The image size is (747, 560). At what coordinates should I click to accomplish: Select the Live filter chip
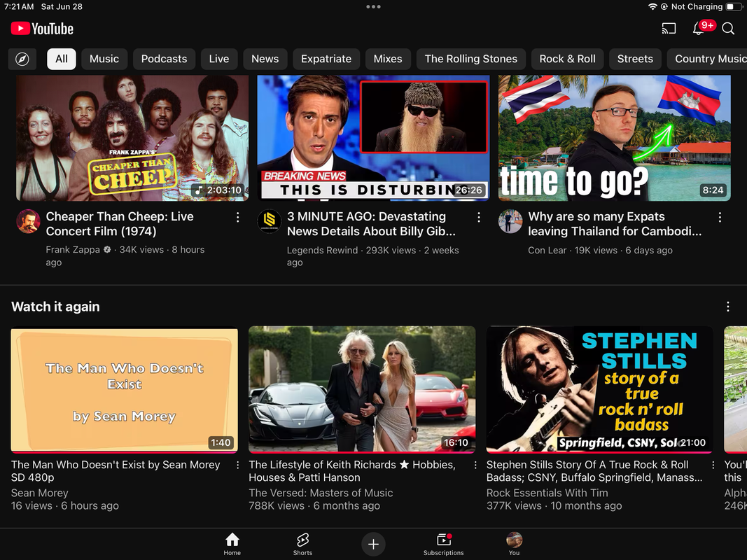218,59
